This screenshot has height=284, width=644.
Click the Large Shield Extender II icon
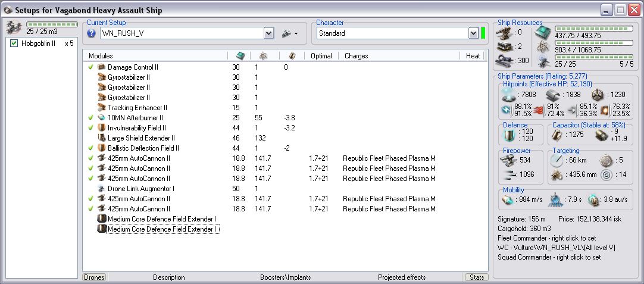click(101, 138)
